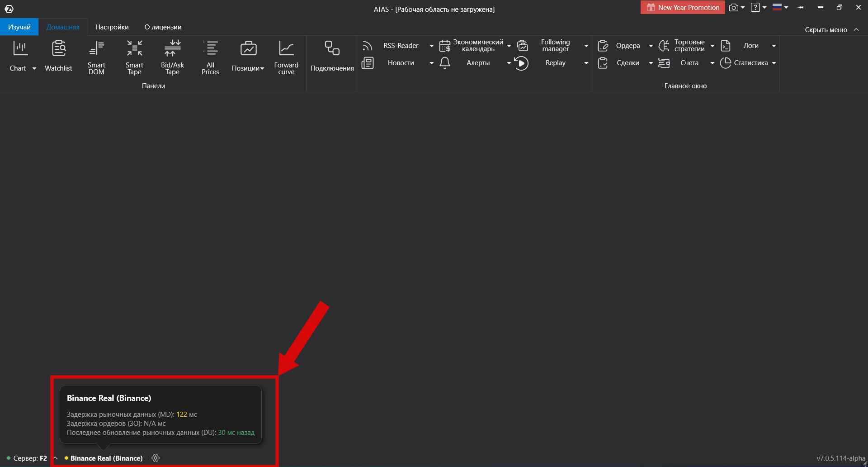Switch to the Настройки tab

click(x=112, y=27)
